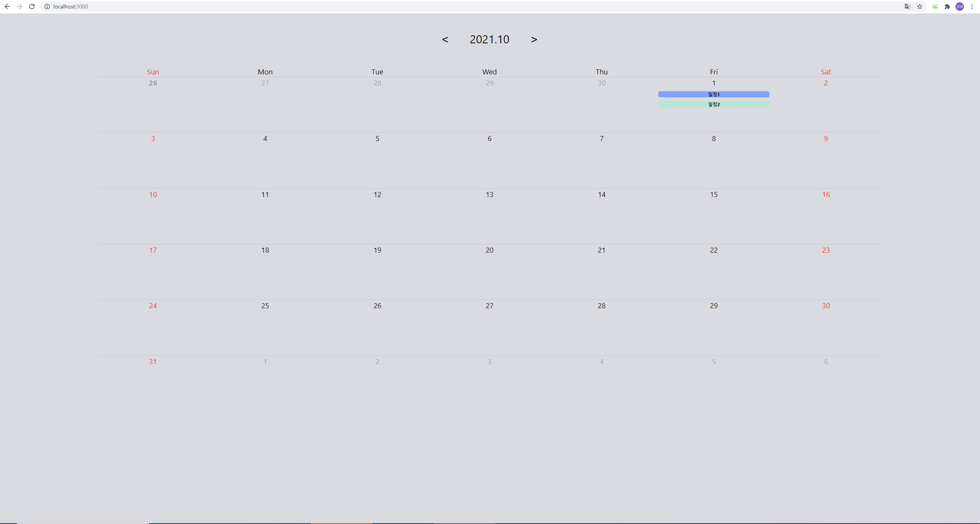Select Saturday October 23

coord(826,250)
